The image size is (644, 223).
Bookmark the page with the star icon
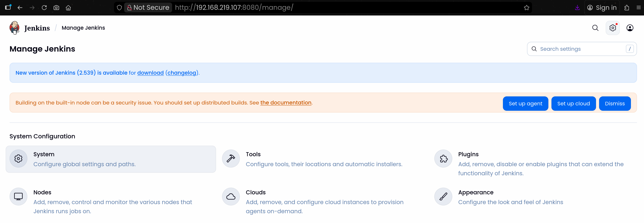click(x=526, y=8)
